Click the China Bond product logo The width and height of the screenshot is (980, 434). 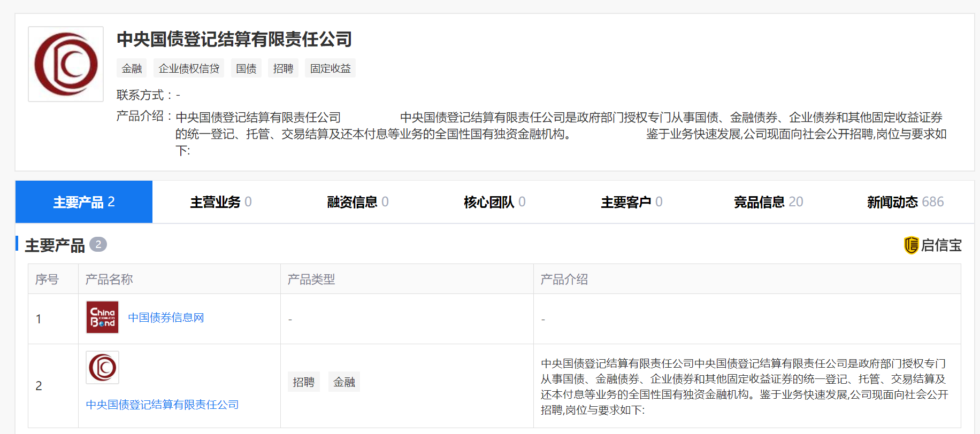(x=102, y=317)
